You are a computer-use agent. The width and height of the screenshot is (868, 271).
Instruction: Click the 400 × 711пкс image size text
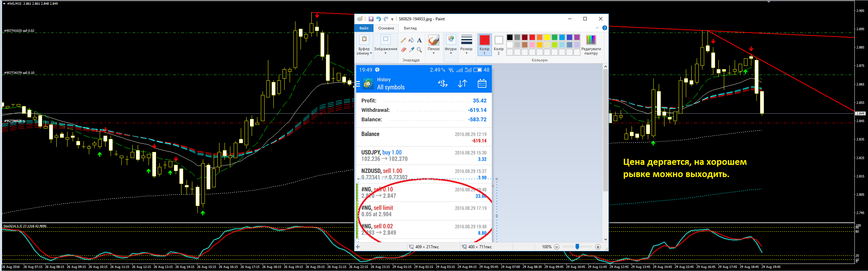point(480,247)
